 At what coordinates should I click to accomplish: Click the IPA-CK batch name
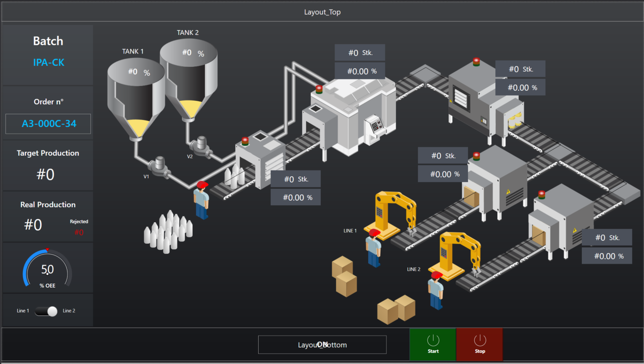(48, 63)
